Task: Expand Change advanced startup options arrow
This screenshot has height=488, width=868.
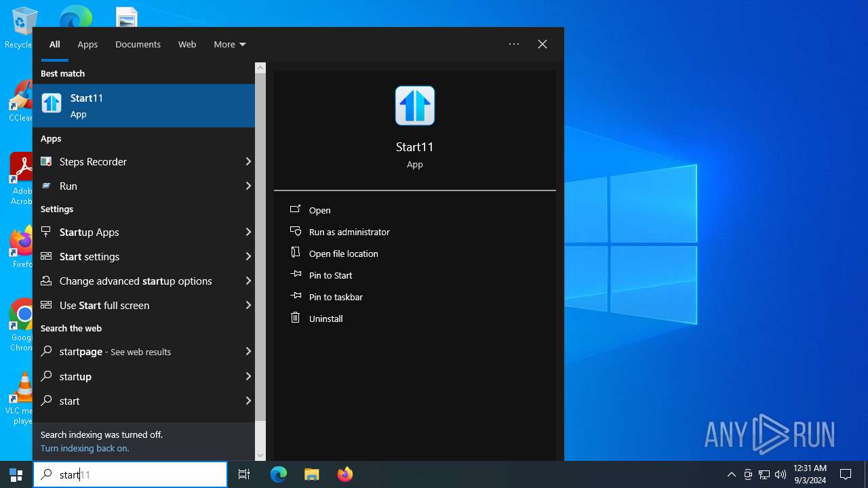Action: pyautogui.click(x=248, y=281)
